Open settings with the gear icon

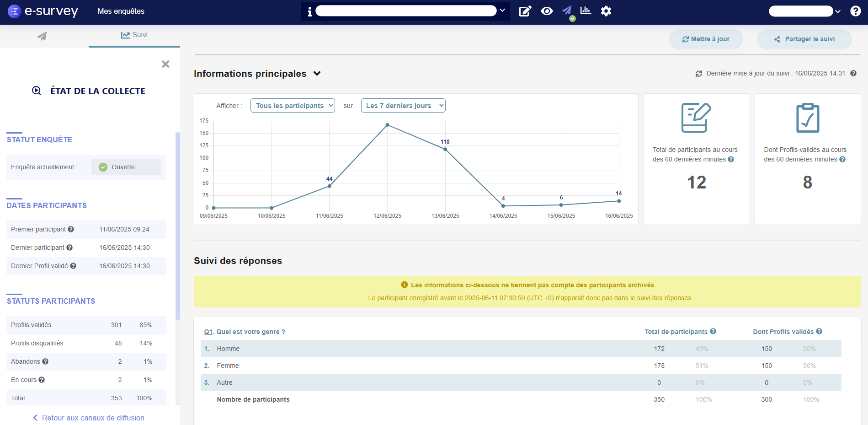coord(606,11)
